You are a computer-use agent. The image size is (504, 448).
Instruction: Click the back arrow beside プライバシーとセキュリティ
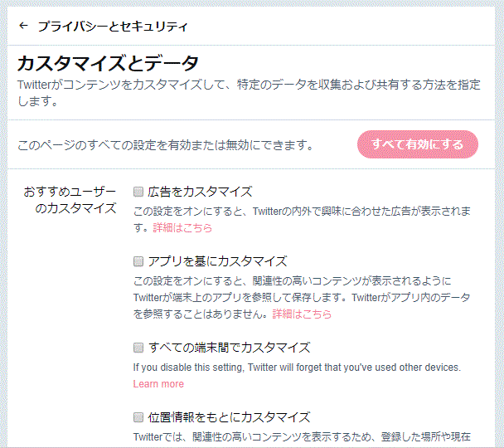[x=23, y=26]
